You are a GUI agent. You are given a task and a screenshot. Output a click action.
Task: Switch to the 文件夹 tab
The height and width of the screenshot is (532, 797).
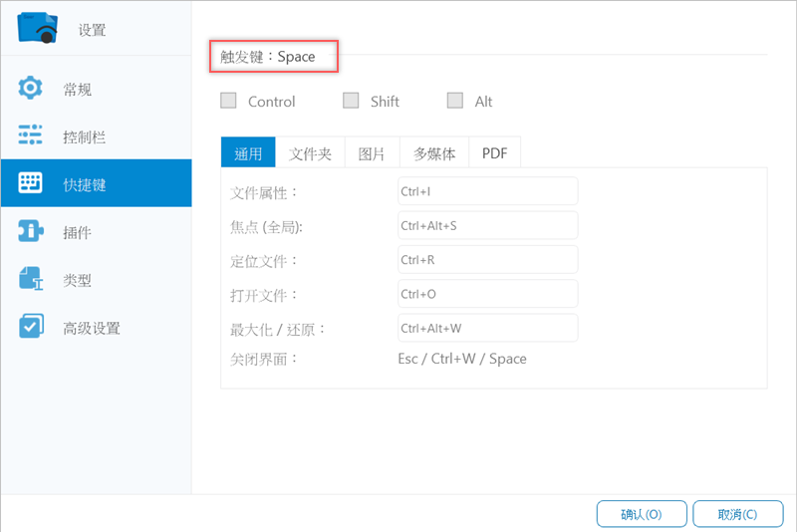[x=310, y=153]
